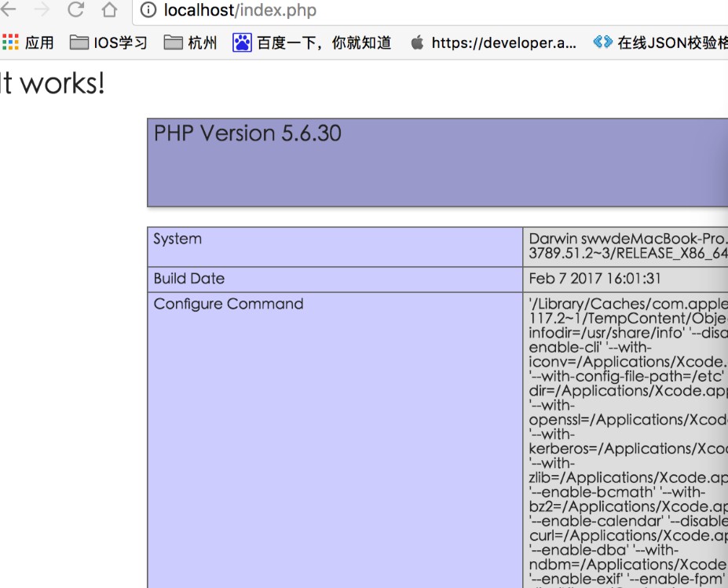This screenshot has width=728, height=588.
Task: Click the Configure Command row label
Action: pyautogui.click(x=229, y=304)
